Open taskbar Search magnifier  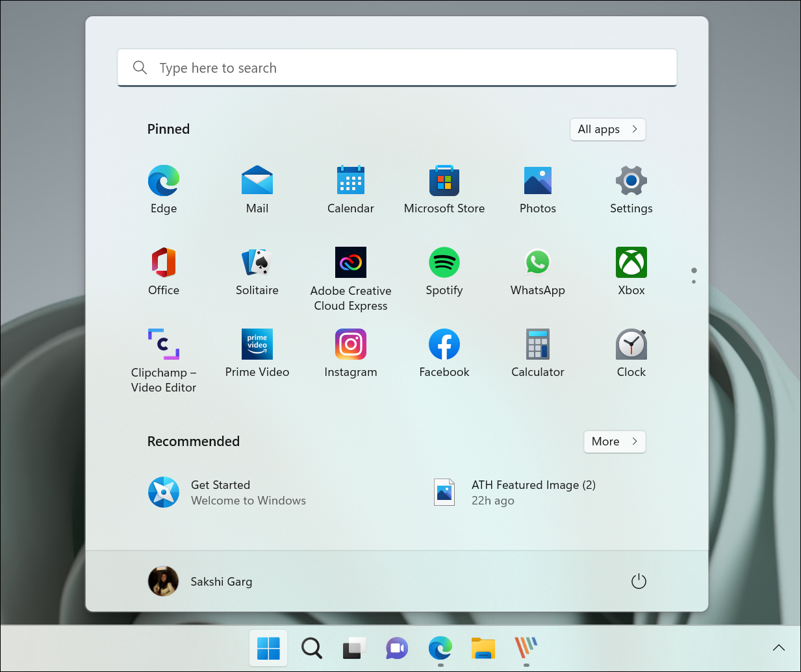click(x=311, y=648)
